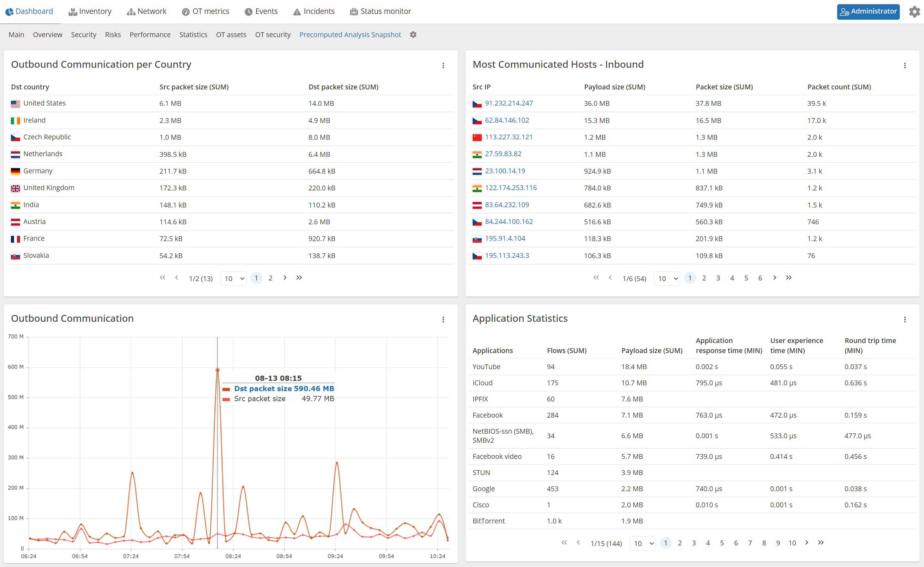Open the global settings gear icon
924x567 pixels.
pos(914,12)
